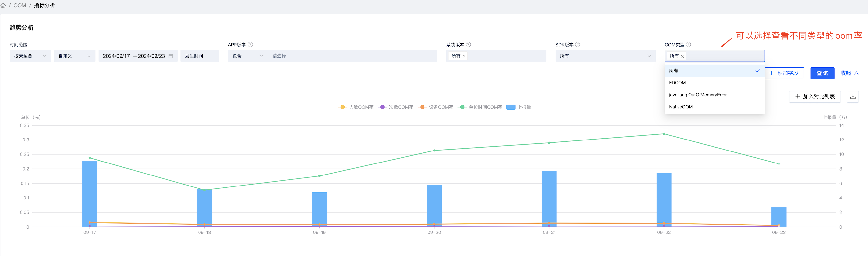The width and height of the screenshot is (868, 256).
Task: Choose 所有 option in OOM type list
Action: coord(714,71)
